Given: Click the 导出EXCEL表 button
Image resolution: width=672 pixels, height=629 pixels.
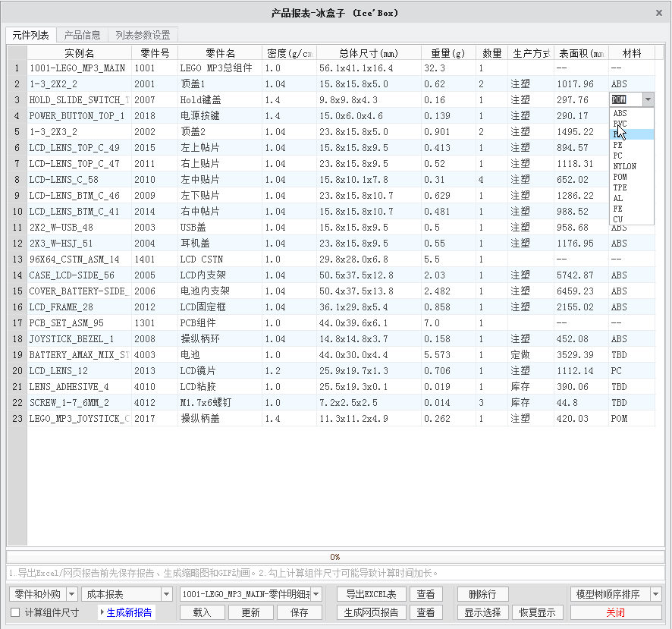Looking at the screenshot, I should [371, 594].
